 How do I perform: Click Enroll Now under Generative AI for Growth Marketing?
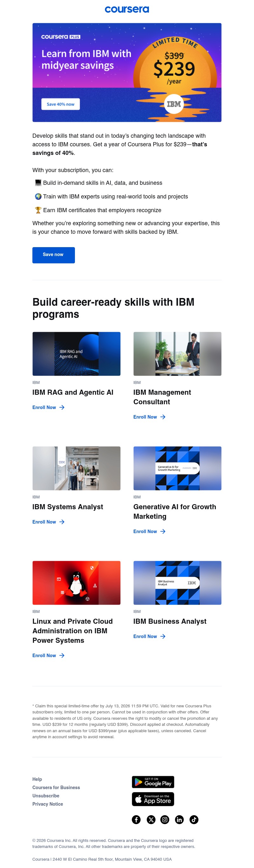pos(145,531)
